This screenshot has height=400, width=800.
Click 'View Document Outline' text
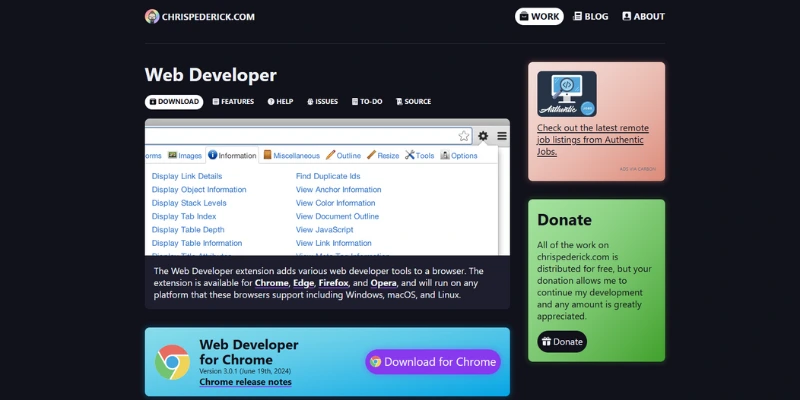click(x=337, y=216)
